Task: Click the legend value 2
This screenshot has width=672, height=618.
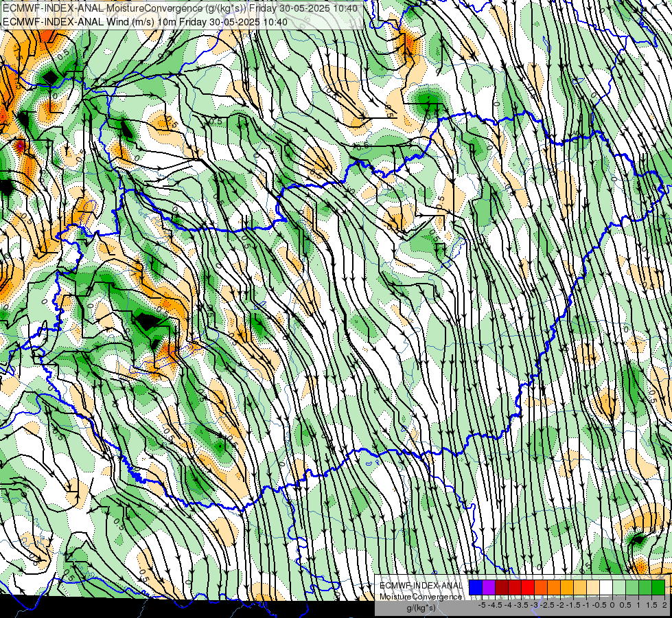Action: click(664, 605)
